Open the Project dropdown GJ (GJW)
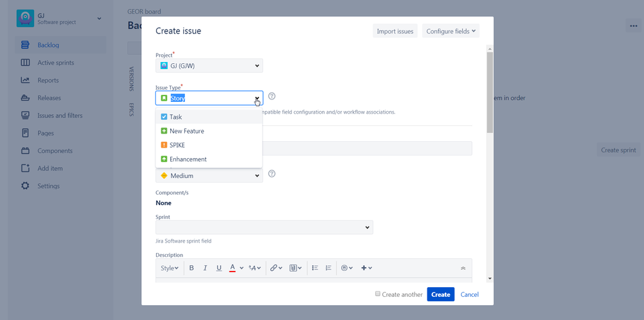Screen dimensions: 644x320 pyautogui.click(x=209, y=66)
